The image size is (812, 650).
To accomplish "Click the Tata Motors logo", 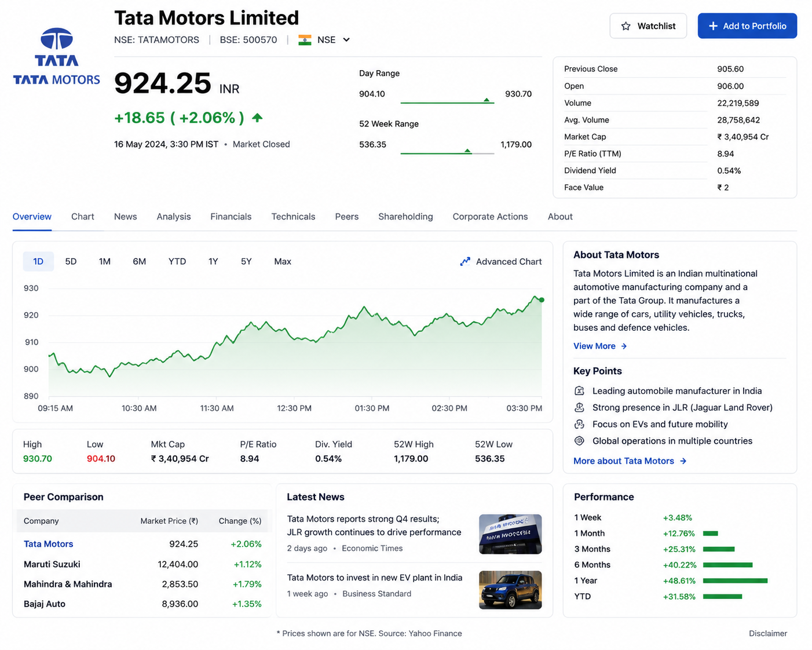I will 57,56.
